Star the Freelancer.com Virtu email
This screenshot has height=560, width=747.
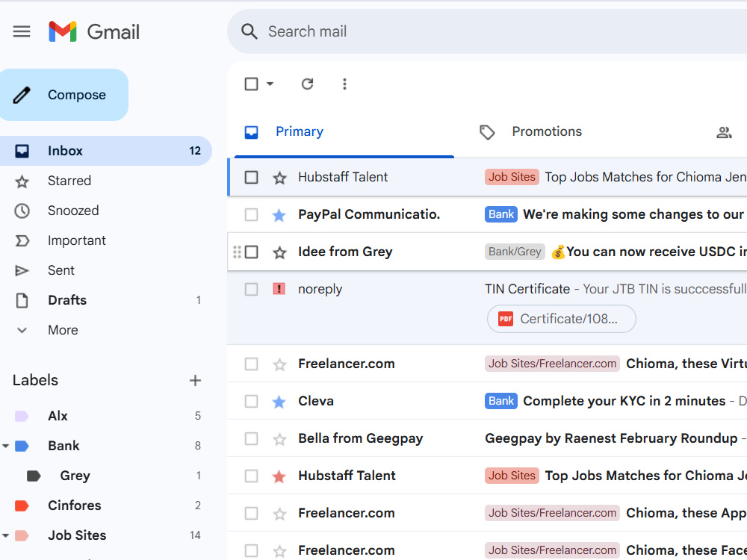click(279, 365)
